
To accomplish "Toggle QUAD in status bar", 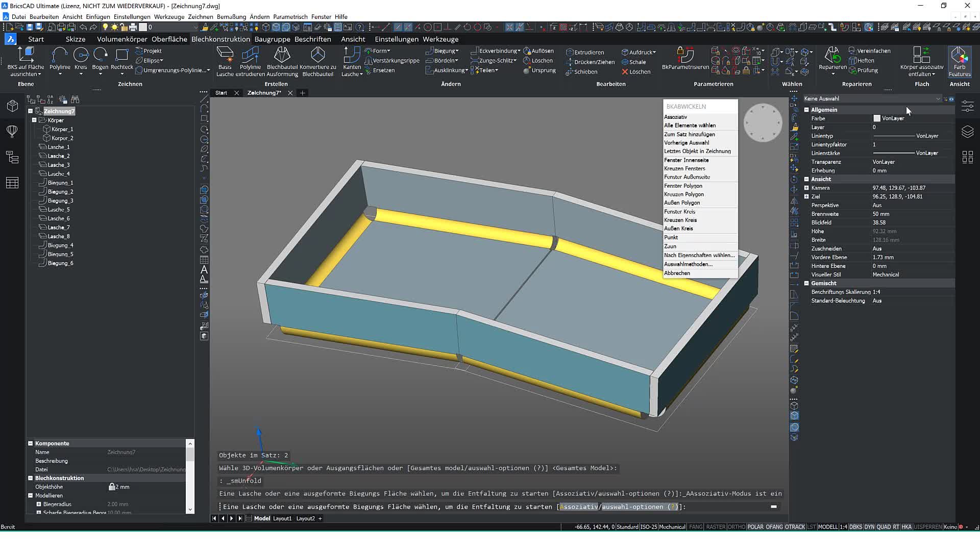I will (884, 527).
